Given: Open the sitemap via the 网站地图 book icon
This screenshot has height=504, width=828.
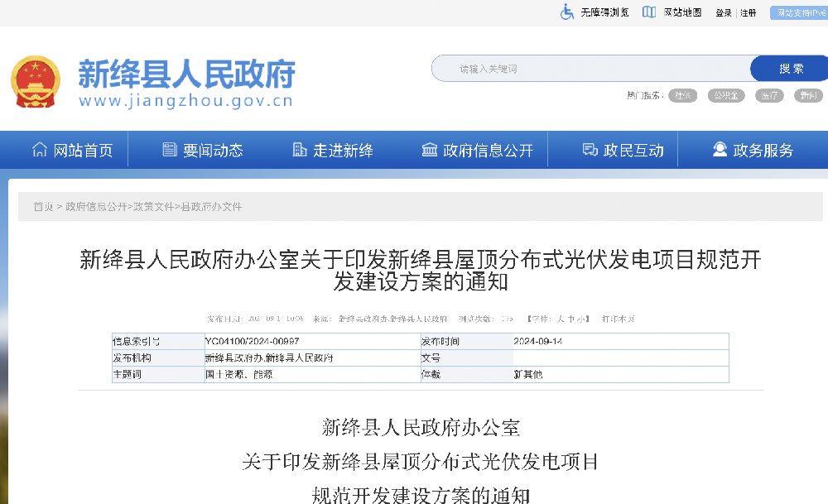Looking at the screenshot, I should pos(649,12).
